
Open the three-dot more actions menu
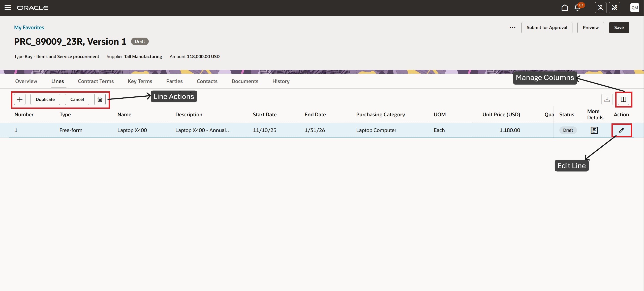click(512, 28)
